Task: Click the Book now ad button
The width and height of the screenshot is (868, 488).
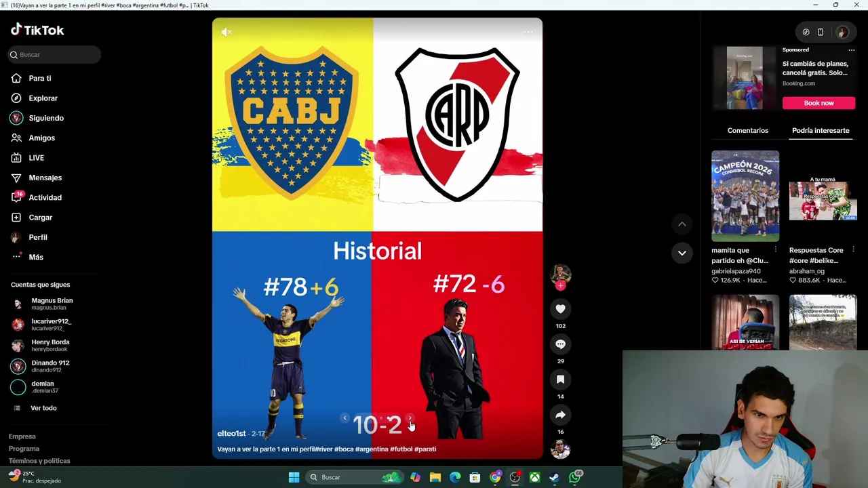Action: point(818,103)
